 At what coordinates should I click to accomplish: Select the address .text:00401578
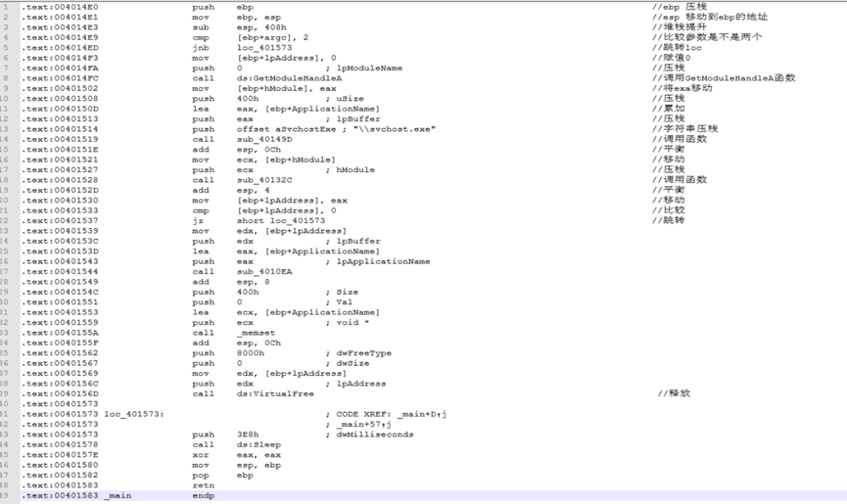(60, 445)
